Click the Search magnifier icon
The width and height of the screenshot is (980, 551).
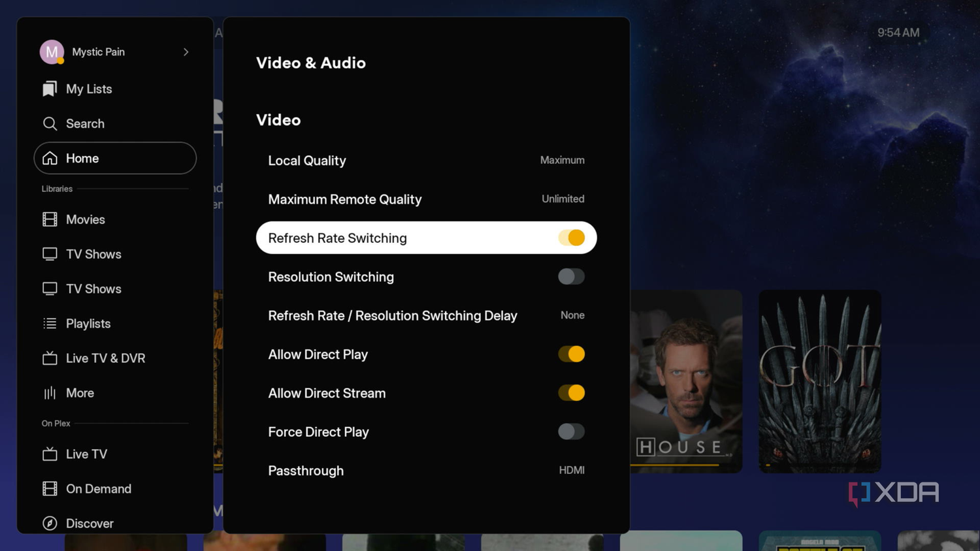point(50,123)
